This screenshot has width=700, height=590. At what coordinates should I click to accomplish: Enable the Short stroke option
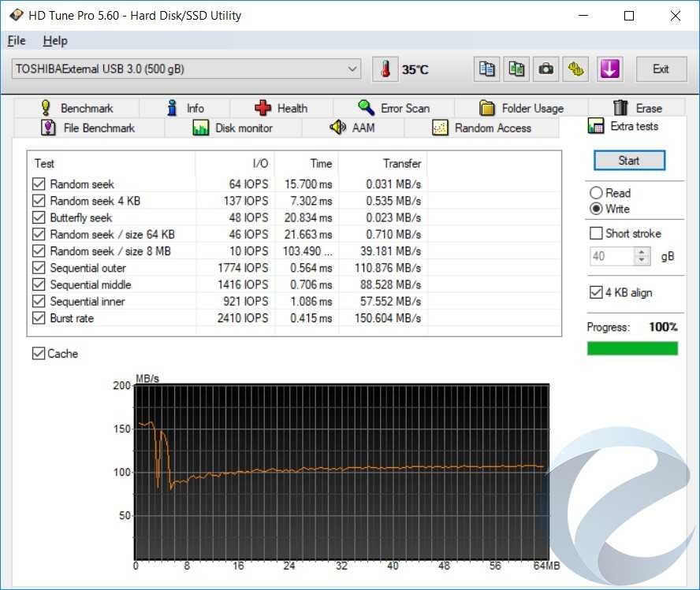click(x=596, y=233)
